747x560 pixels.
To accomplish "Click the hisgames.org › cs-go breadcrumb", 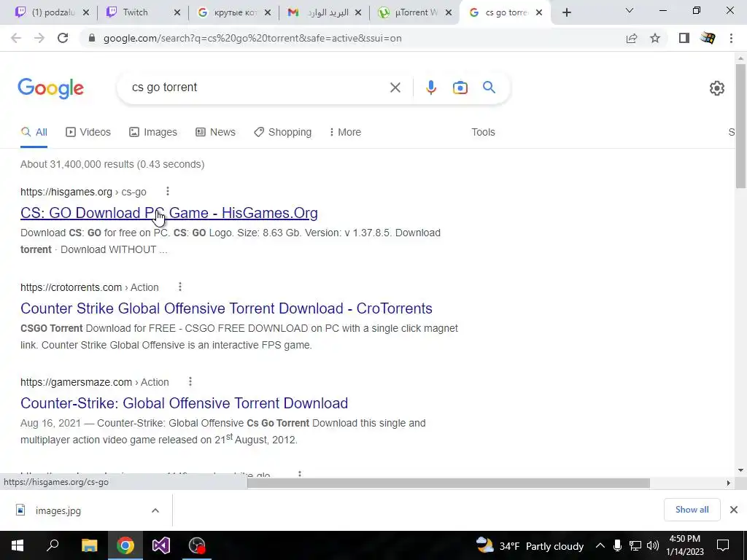I will pos(83,192).
